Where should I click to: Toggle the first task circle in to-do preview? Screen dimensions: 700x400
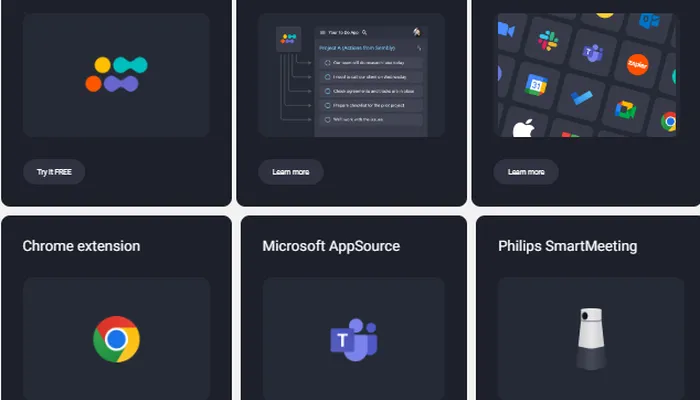pos(327,63)
